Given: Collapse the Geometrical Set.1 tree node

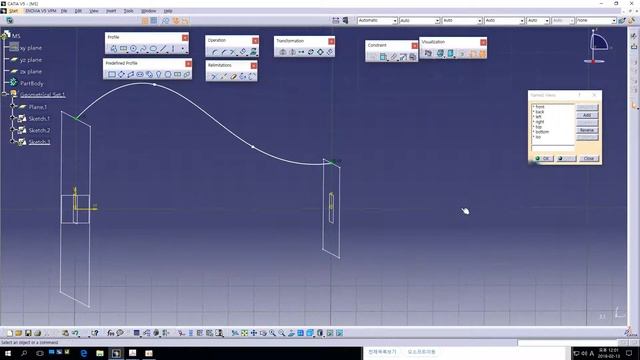Looking at the screenshot, I should coord(5,94).
